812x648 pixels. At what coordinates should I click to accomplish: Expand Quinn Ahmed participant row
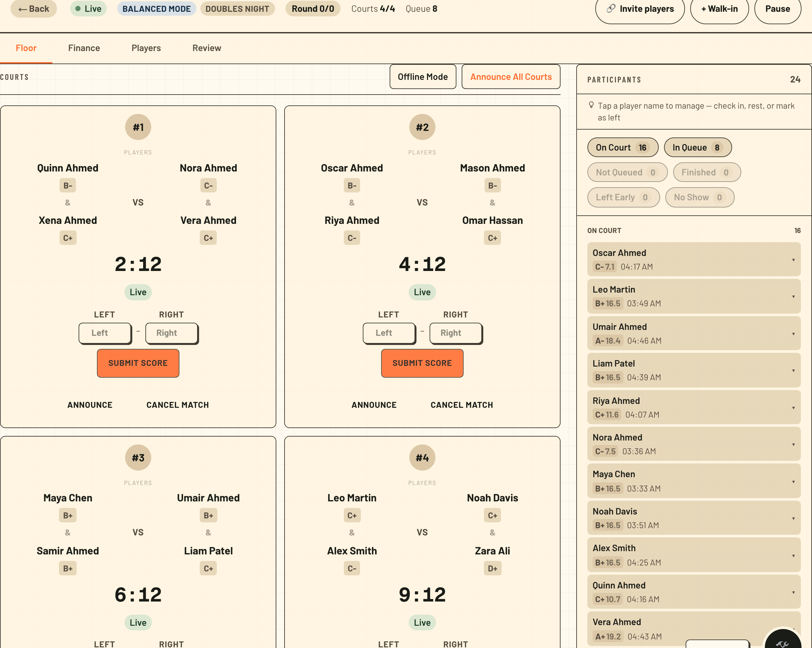pyautogui.click(x=694, y=592)
